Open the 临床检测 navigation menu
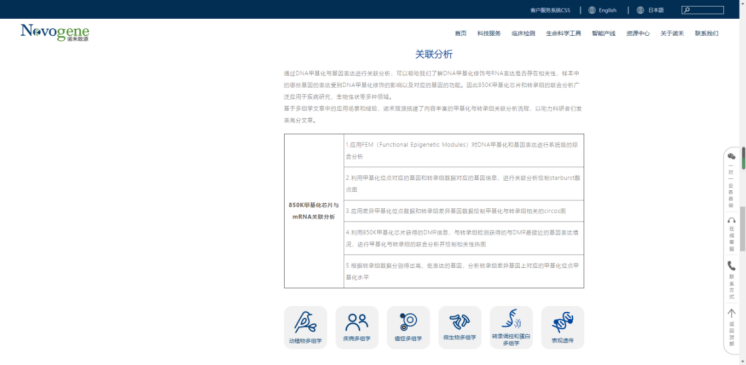The image size is (746, 365). coord(523,33)
